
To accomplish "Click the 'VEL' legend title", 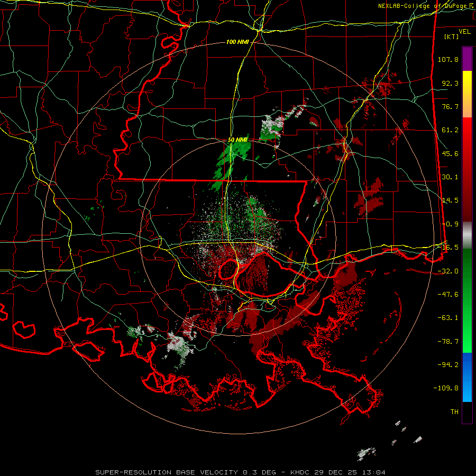I will click(464, 31).
